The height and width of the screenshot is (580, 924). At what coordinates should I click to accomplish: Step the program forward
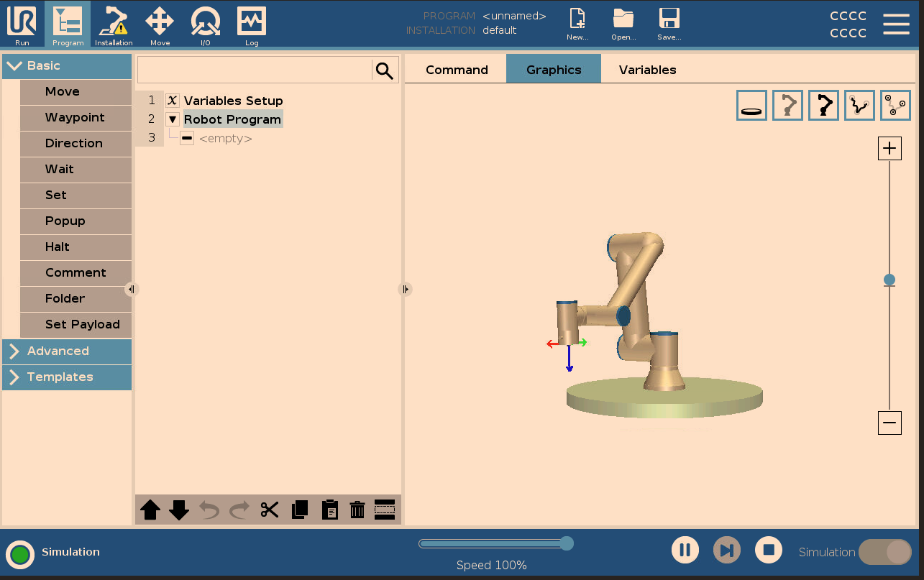(x=727, y=550)
